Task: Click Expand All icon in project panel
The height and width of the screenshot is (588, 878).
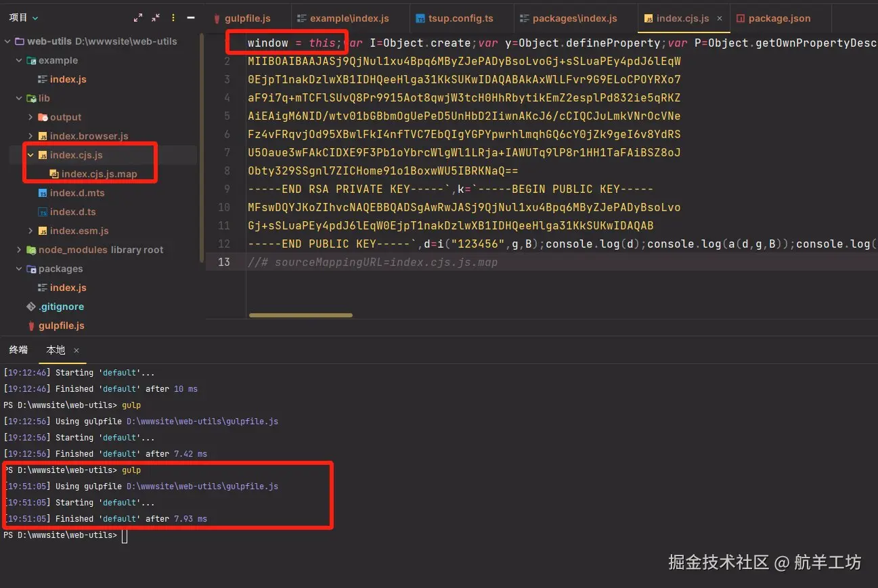Action: (x=138, y=18)
